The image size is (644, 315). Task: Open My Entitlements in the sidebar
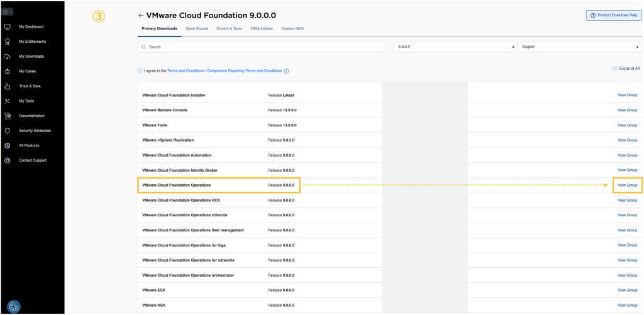coord(33,41)
